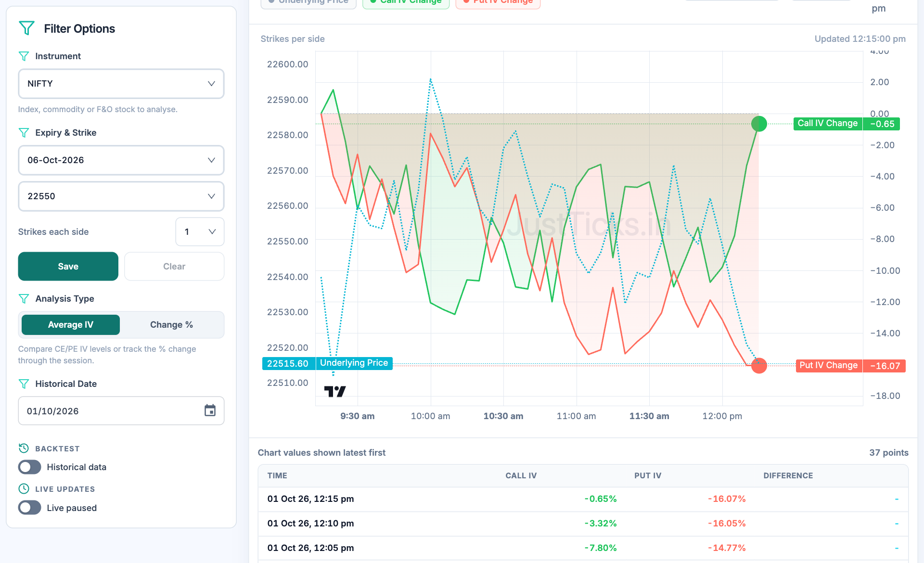Open the NIFTY instrument dropdown
Image resolution: width=924 pixels, height=563 pixels.
click(121, 84)
